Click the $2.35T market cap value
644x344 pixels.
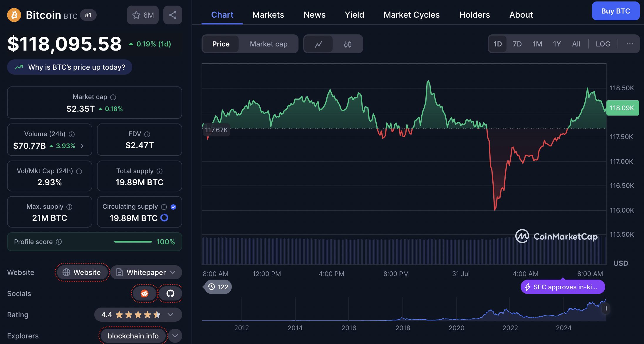click(x=80, y=109)
